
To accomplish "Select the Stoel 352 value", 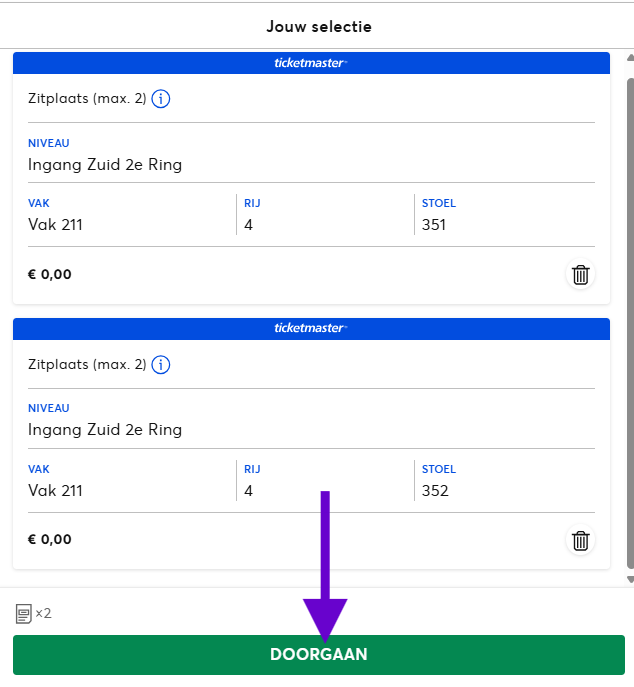I will point(435,491).
